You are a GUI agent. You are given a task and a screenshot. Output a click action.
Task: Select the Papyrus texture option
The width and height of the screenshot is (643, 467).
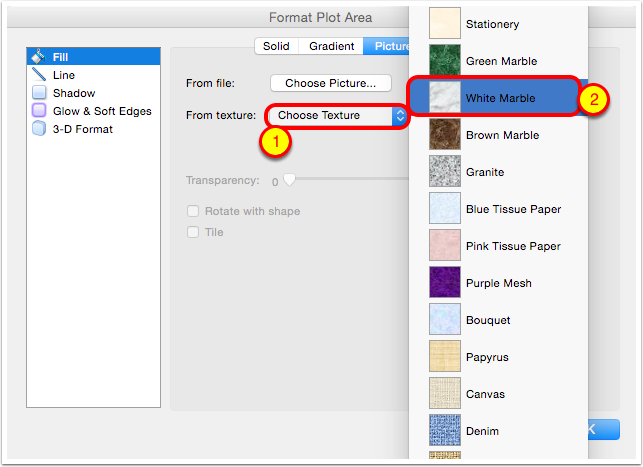tap(488, 357)
